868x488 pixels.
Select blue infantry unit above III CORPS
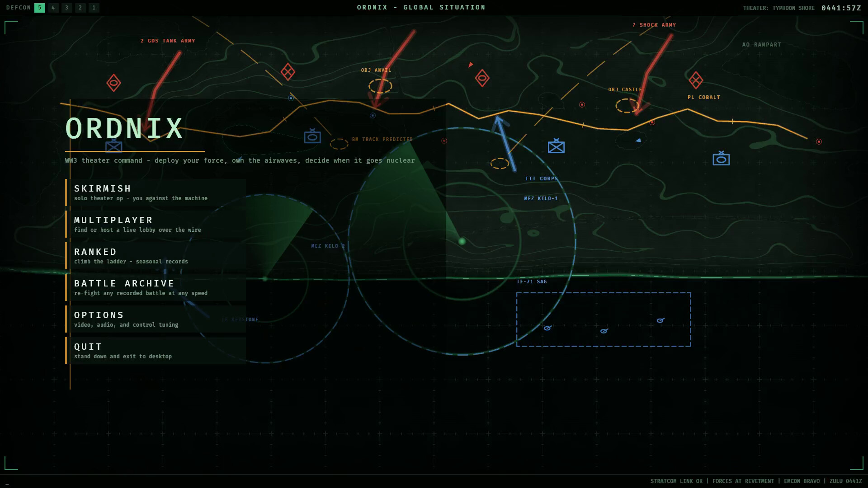click(556, 146)
